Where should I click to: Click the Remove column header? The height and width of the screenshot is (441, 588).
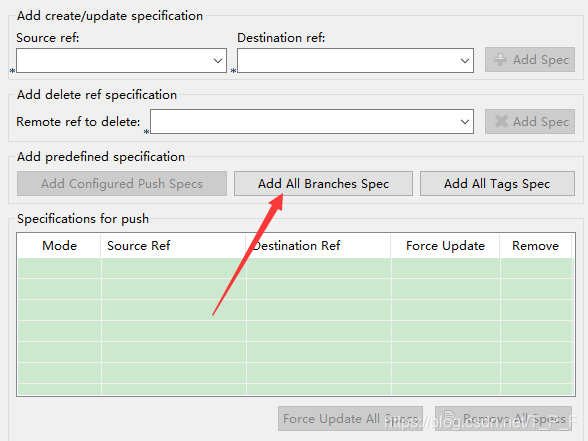pyautogui.click(x=536, y=246)
